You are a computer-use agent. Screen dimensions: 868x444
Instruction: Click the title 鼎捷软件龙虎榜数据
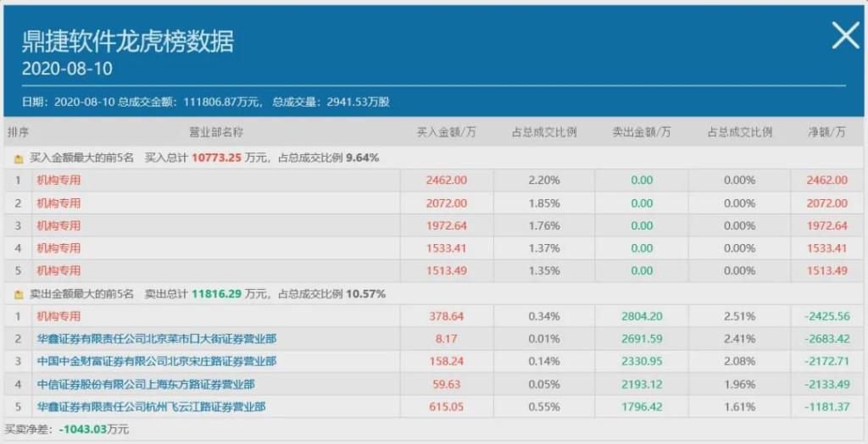128,42
